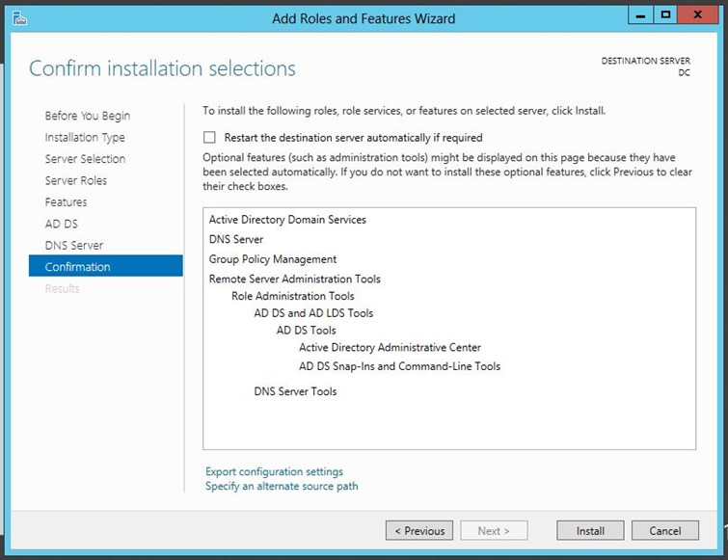This screenshot has height=560, width=728.
Task: Go to the Before You Begin step
Action: tap(88, 116)
